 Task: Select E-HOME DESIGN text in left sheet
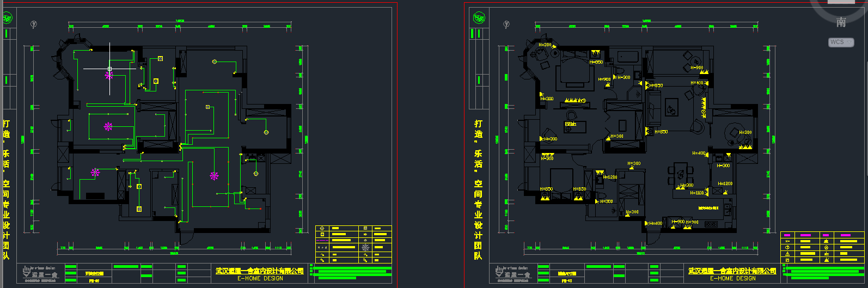click(x=260, y=278)
